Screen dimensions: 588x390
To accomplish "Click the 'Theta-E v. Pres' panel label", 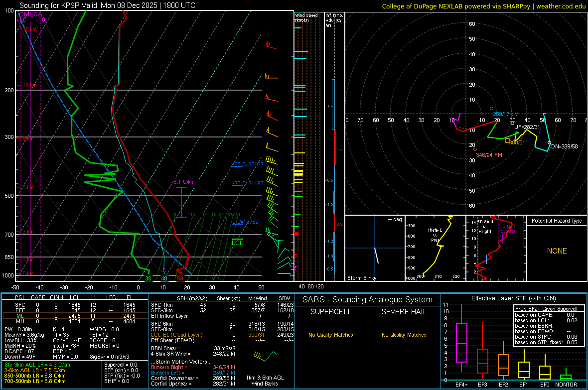I will tap(435, 235).
